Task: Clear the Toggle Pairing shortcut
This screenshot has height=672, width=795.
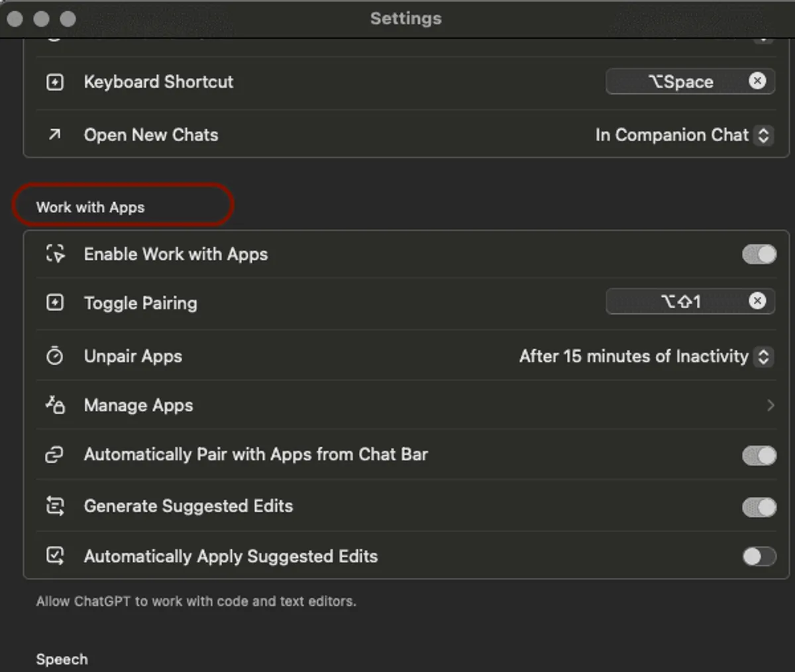Action: tap(757, 301)
